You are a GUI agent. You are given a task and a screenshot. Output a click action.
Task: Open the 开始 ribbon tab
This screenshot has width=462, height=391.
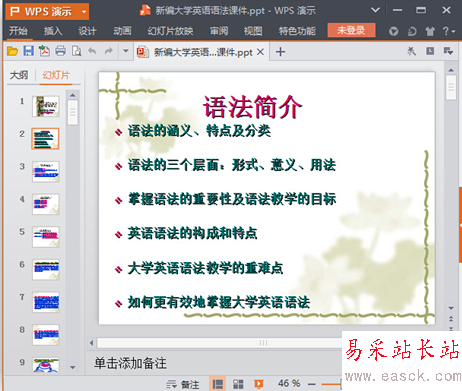pyautogui.click(x=18, y=31)
